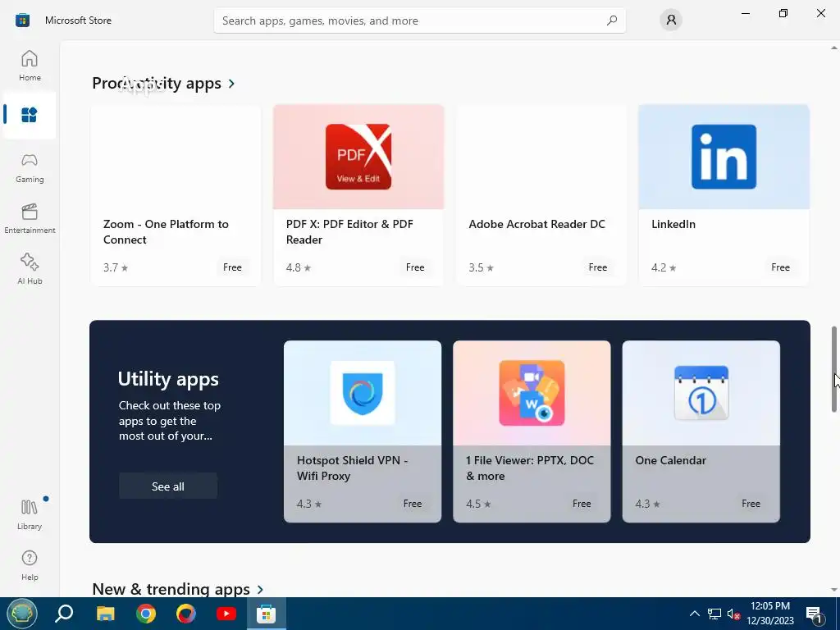Click Free on Zoom card
Image resolution: width=840 pixels, height=630 pixels.
point(232,267)
